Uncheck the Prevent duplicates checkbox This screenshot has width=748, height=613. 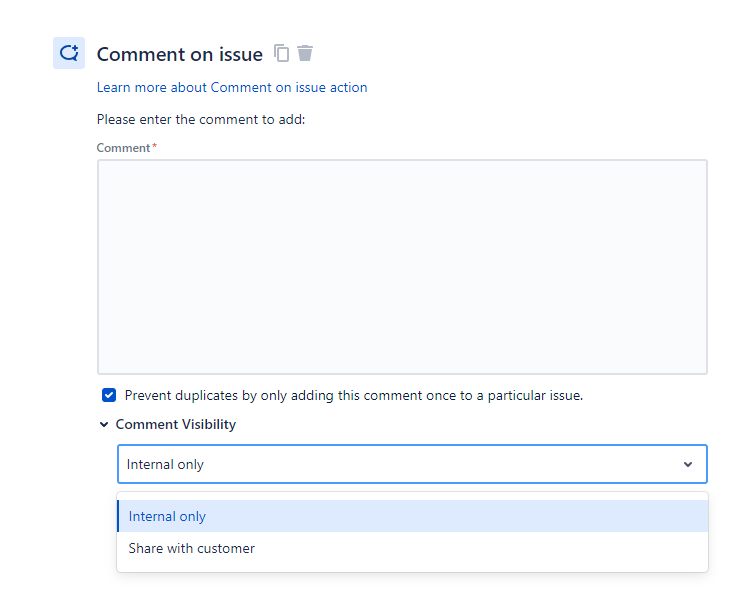(x=109, y=395)
